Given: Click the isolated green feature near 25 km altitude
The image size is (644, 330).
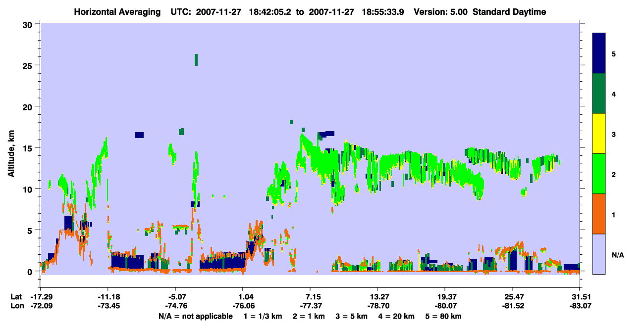Looking at the screenshot, I should pyautogui.click(x=196, y=60).
